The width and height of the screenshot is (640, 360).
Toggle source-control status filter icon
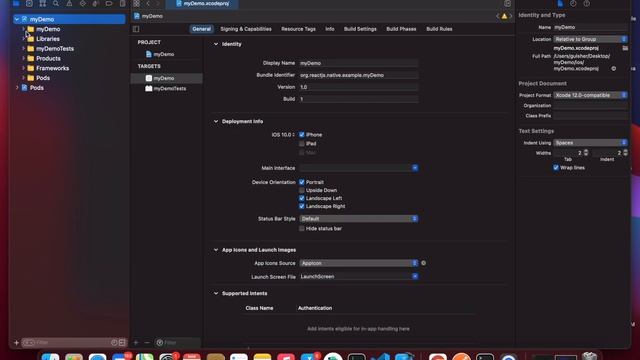[122, 342]
